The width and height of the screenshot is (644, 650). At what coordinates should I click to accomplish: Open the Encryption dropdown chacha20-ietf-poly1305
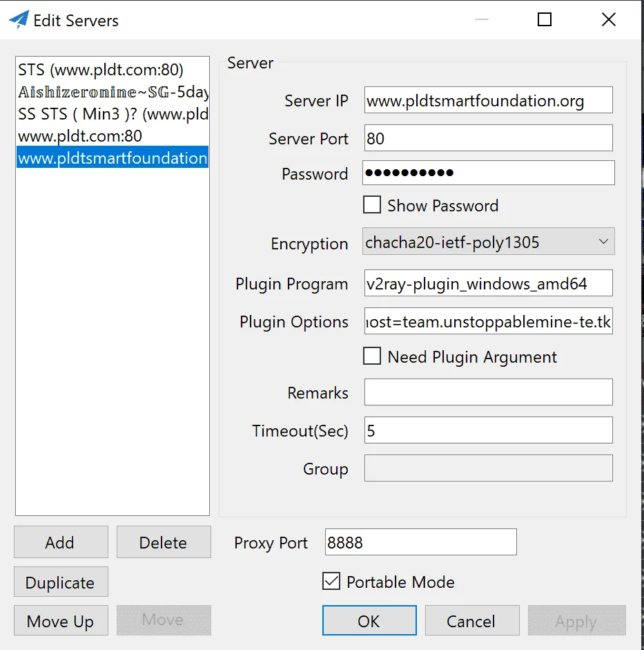coord(488,241)
